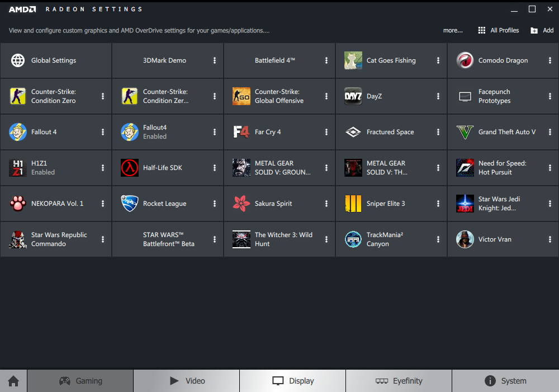Click the Fractured Space icon

pos(353,132)
